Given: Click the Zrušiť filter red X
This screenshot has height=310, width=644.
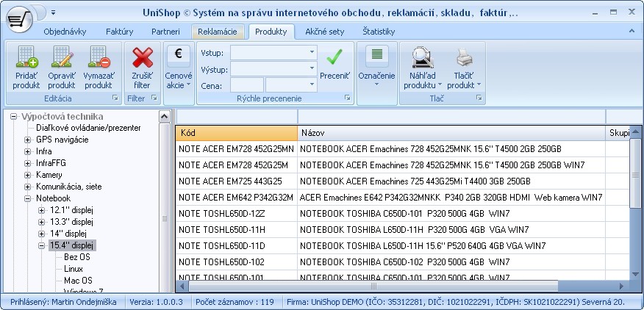Looking at the screenshot, I should coord(143,57).
